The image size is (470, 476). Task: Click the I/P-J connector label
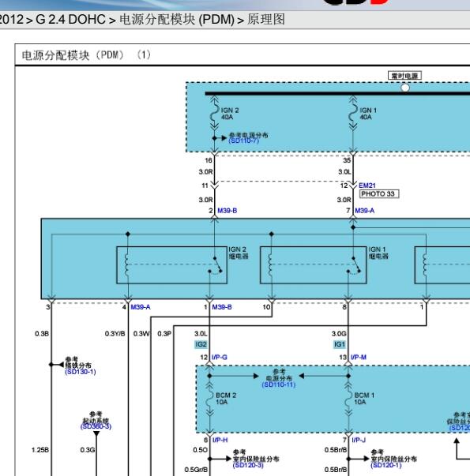[x=359, y=440]
